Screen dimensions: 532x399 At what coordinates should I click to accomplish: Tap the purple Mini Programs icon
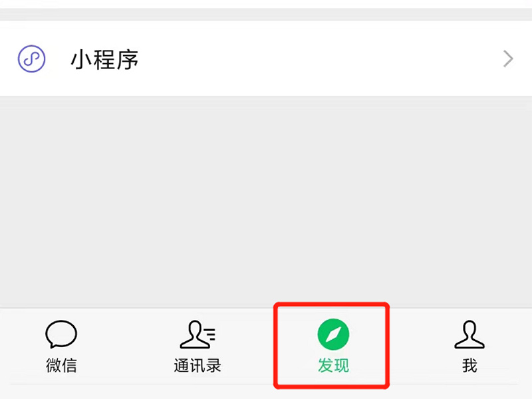pyautogui.click(x=31, y=59)
